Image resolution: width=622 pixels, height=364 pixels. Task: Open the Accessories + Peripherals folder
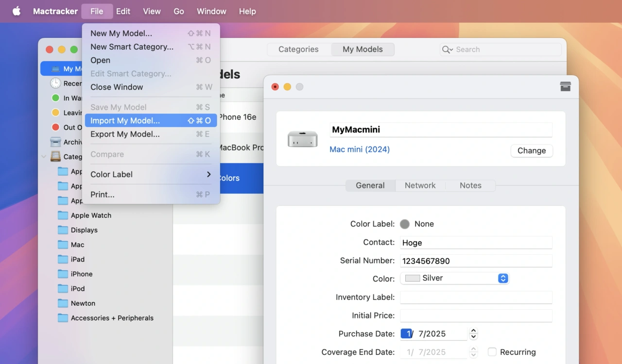click(x=112, y=318)
